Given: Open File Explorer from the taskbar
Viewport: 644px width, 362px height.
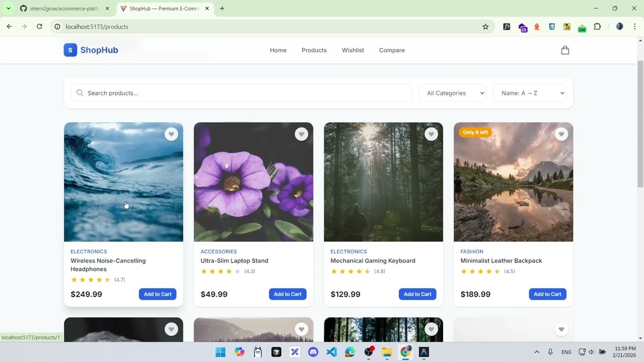Looking at the screenshot, I should tap(387, 352).
